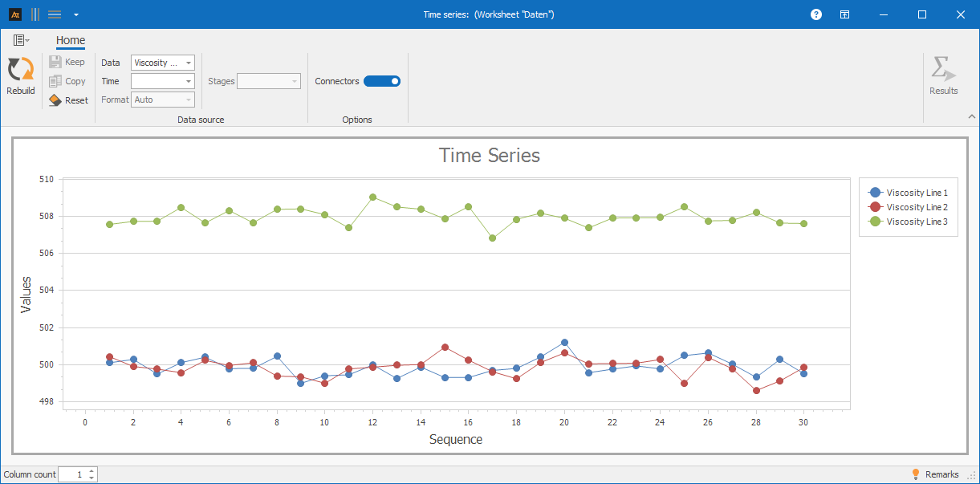Turn off the Connectors toggle switch
The image size is (980, 484).
[382, 81]
